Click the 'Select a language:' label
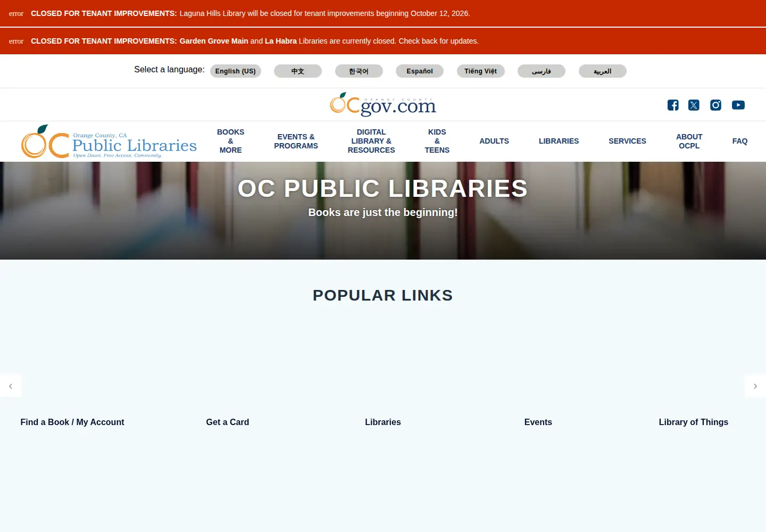This screenshot has height=532, width=766. click(169, 70)
